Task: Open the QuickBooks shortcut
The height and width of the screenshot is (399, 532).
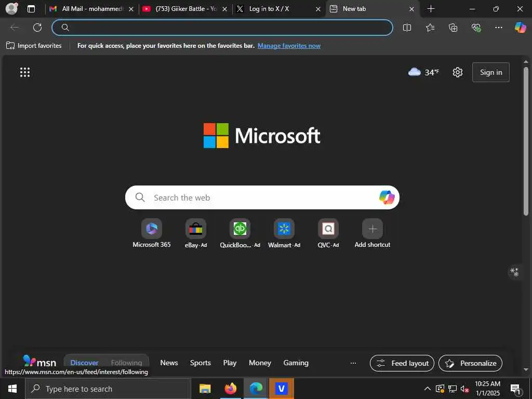Action: (240, 234)
